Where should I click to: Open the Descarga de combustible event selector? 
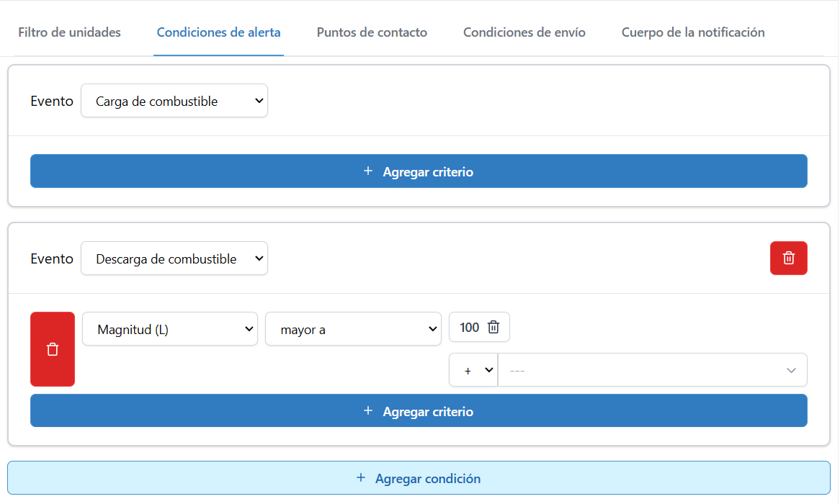click(x=174, y=258)
